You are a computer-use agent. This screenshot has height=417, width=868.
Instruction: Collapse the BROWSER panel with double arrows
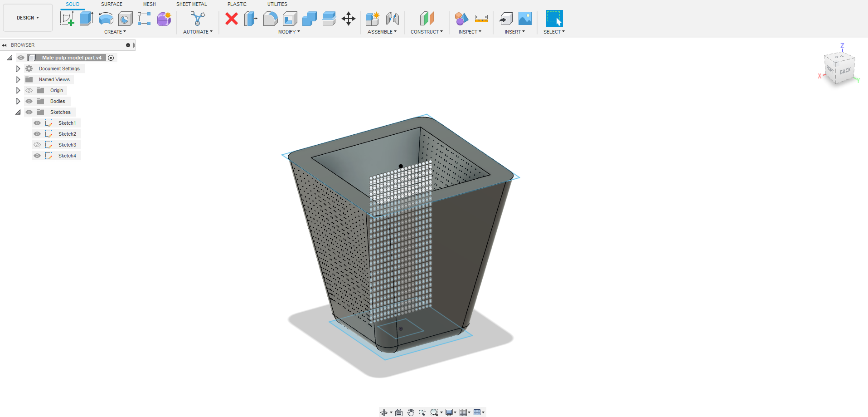[4, 45]
